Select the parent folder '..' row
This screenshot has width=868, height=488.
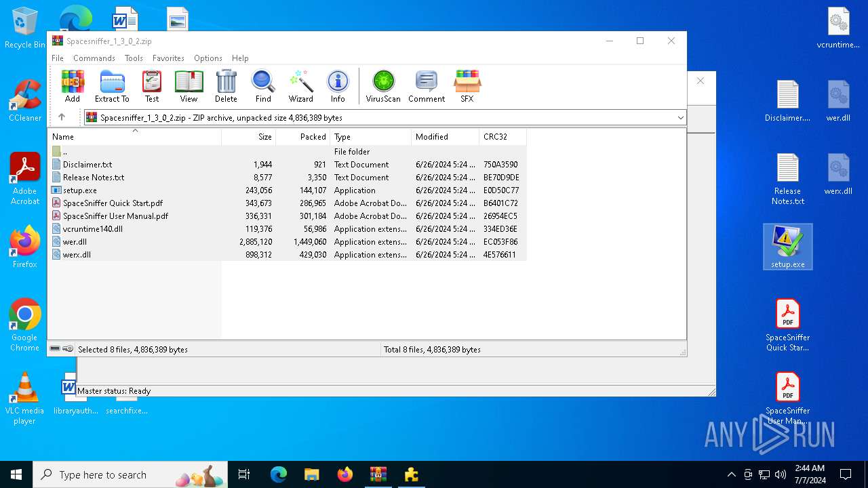[288, 152]
